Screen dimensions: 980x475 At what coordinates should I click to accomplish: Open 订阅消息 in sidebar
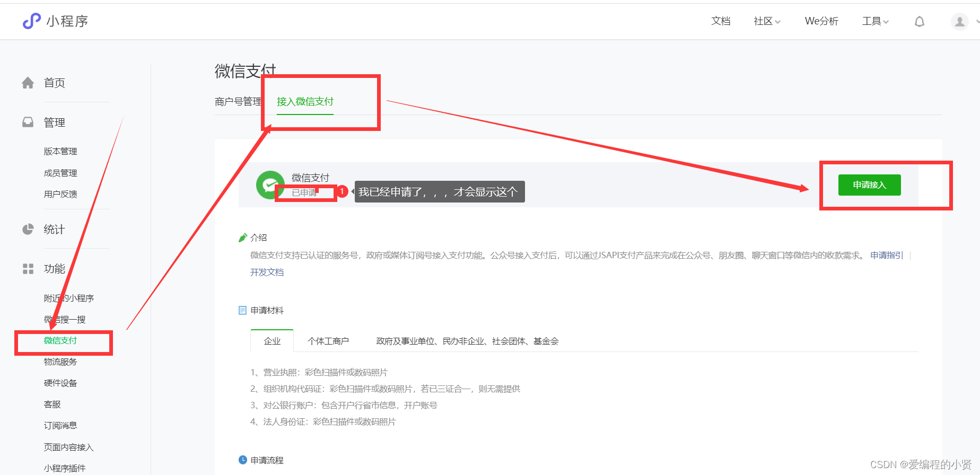[x=60, y=425]
